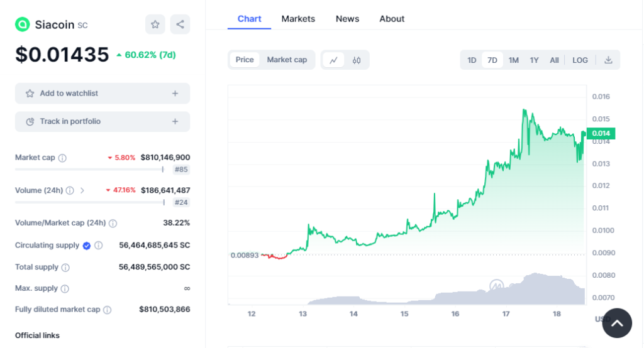
Task: Click the $186,641,487 volume value
Action: [165, 190]
